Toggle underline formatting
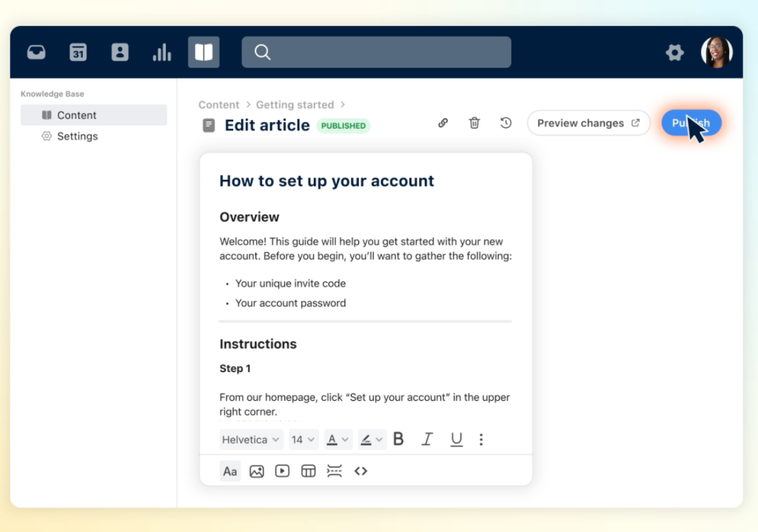Viewport: 758px width, 532px height. pyautogui.click(x=456, y=439)
